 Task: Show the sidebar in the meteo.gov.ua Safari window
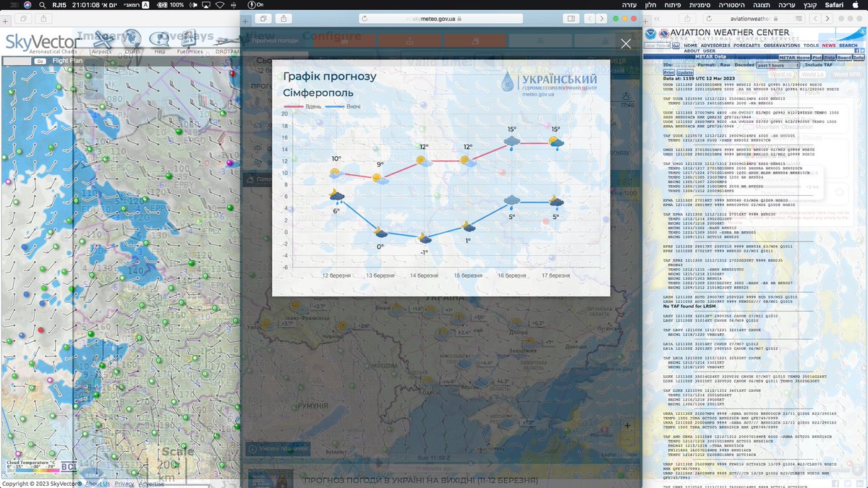pos(571,19)
